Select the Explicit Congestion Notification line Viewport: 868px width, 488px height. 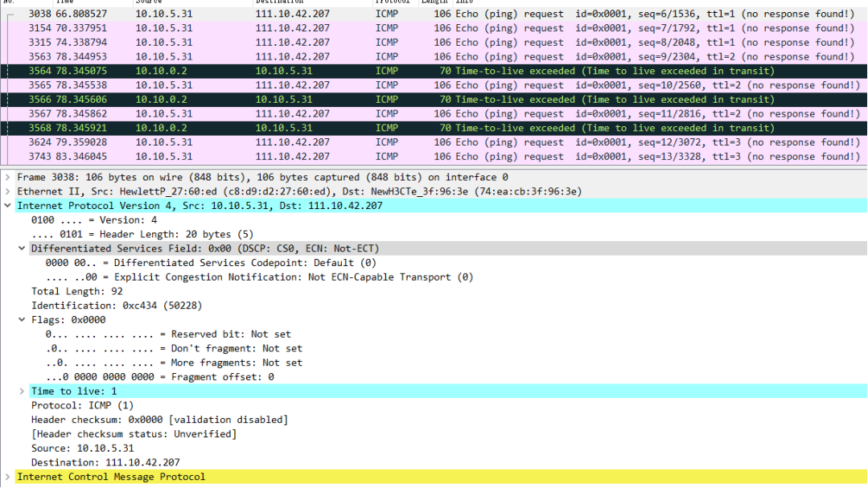pos(260,277)
